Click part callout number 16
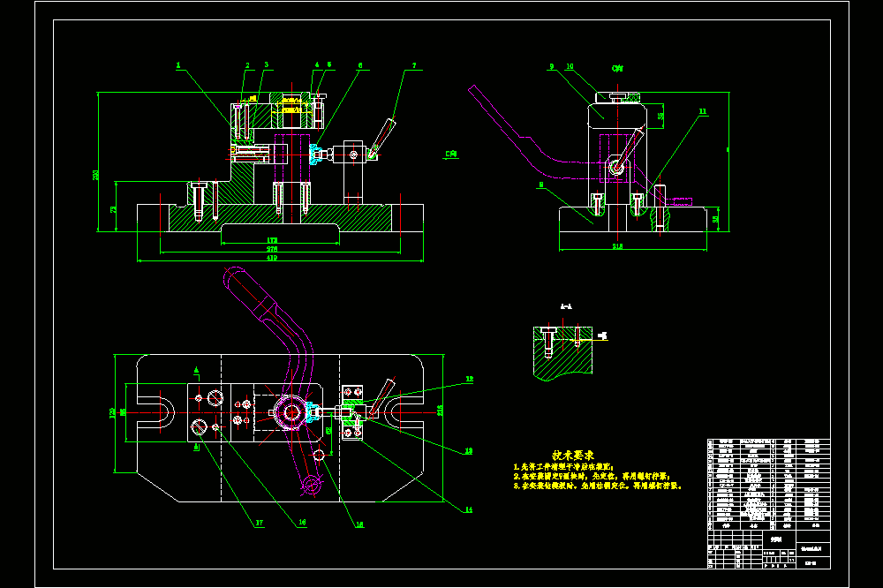The image size is (883, 588). coord(302,523)
